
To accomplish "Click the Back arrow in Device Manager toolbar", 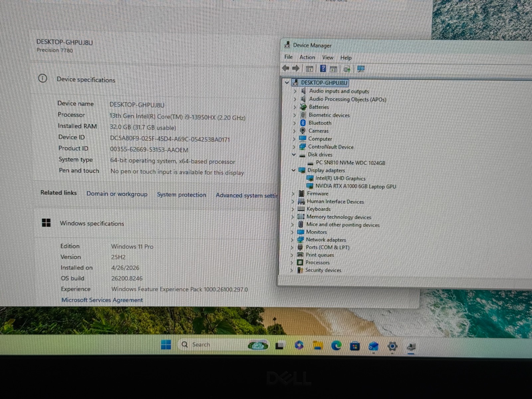I will 285,68.
